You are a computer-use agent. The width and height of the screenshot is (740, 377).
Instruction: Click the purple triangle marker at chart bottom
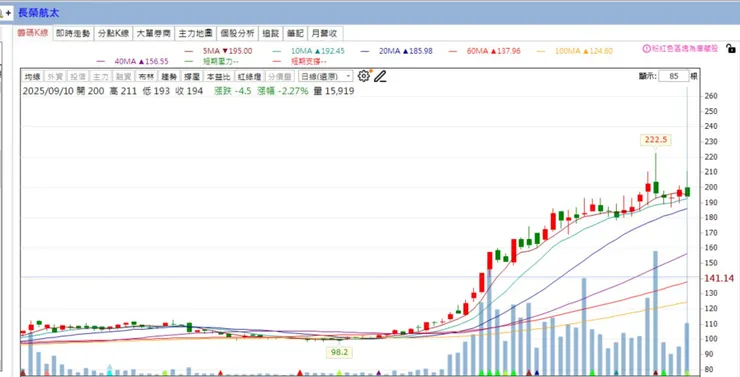pyautogui.click(x=378, y=373)
